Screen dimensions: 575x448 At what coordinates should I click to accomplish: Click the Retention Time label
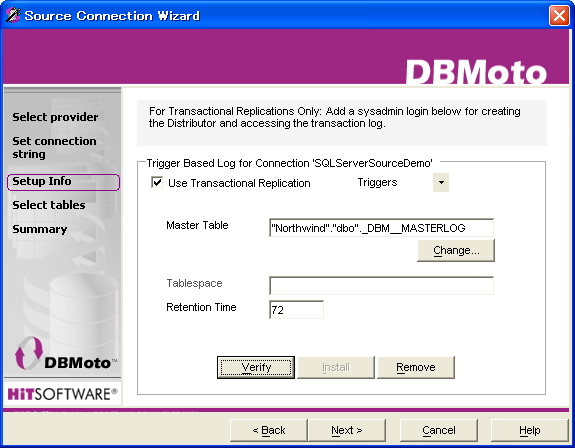click(x=201, y=307)
